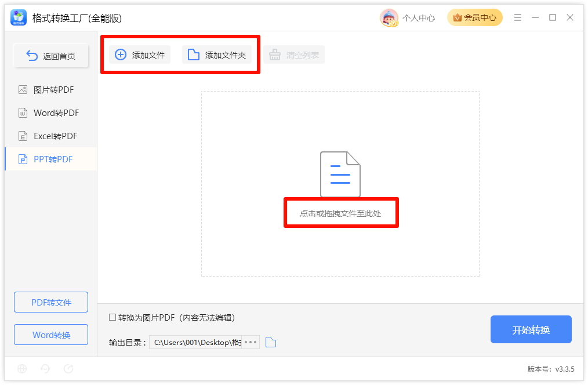588x385 pixels.
Task: Click the headset support icon in status bar
Action: coord(45,369)
